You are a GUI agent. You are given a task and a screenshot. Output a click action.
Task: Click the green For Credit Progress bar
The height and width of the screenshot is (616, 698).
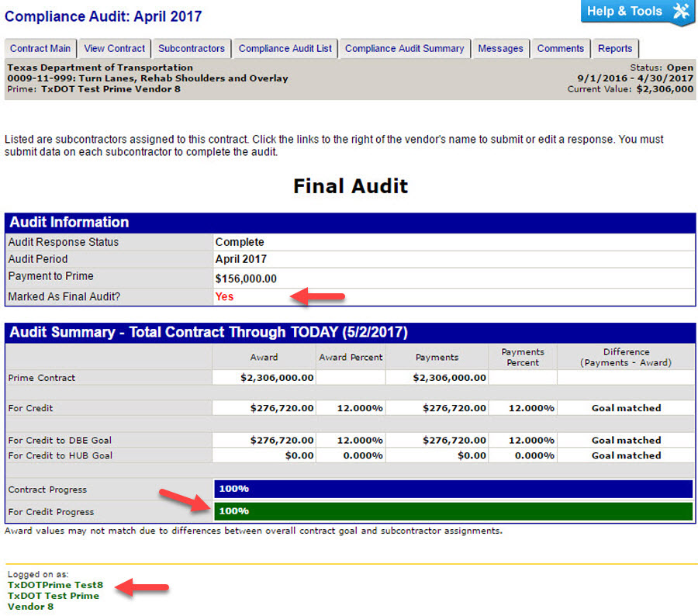[453, 511]
